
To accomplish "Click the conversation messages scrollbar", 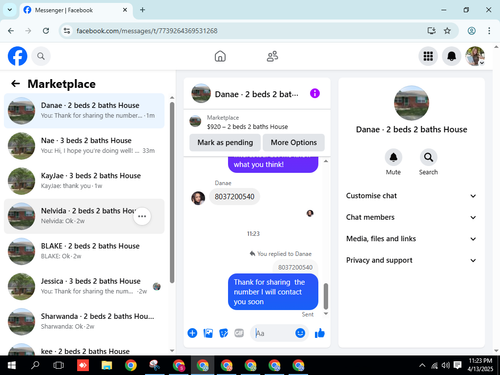I will [326, 296].
